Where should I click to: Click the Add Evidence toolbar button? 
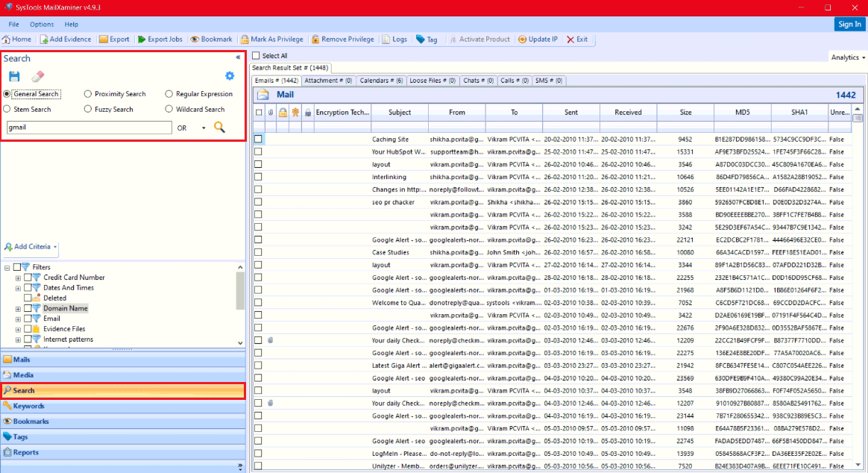tap(66, 40)
